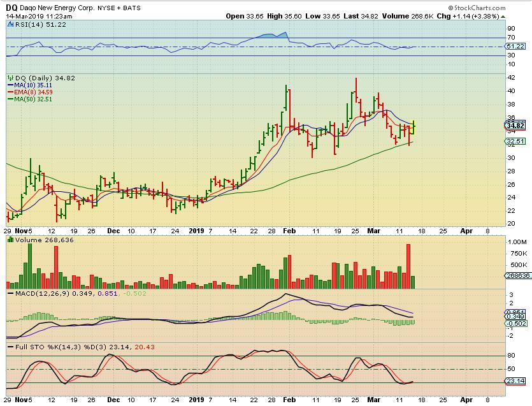This screenshot has width=532, height=406.
Task: Click the 750K volume axis label
Action: click(x=517, y=254)
